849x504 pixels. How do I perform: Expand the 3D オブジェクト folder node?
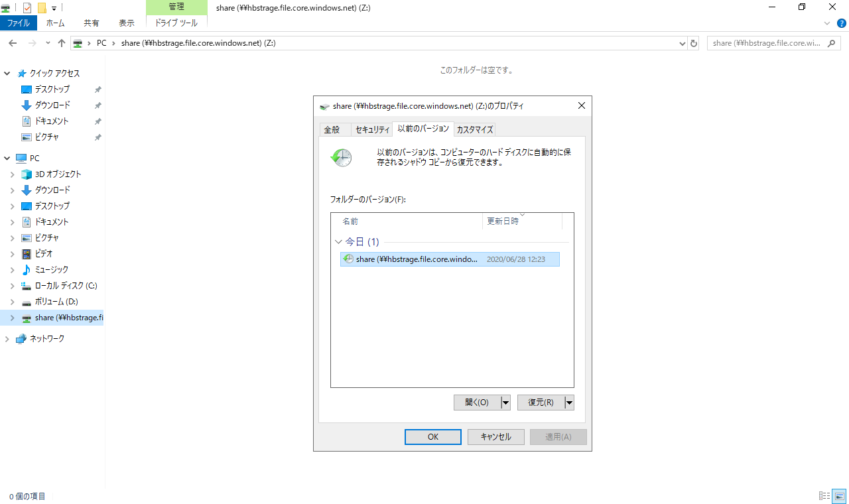pyautogui.click(x=12, y=174)
